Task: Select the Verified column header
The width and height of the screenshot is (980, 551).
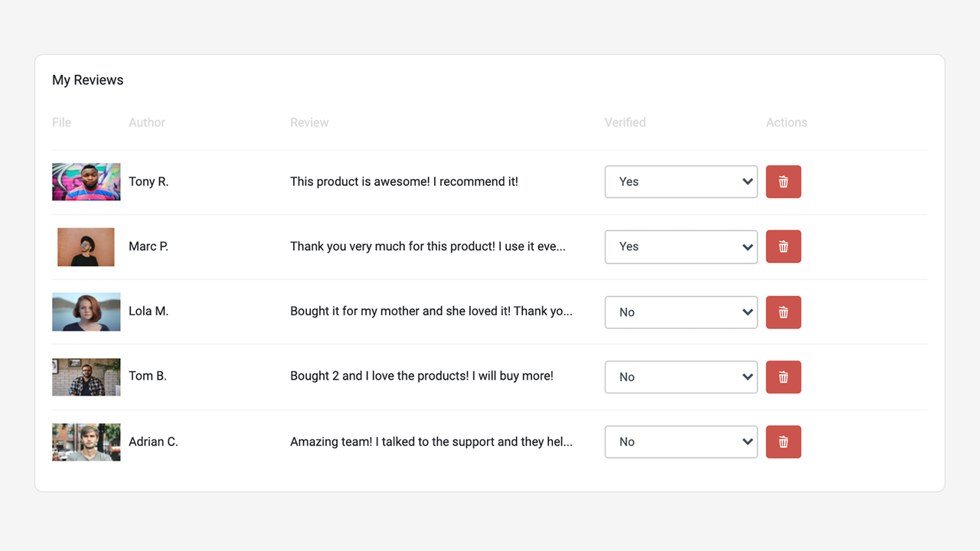Action: click(625, 122)
